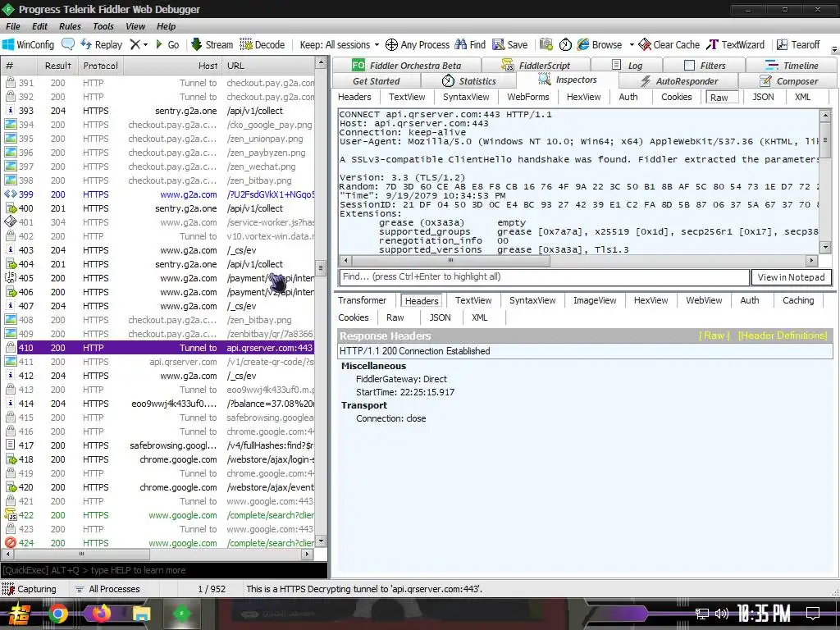
Task: Open the Tools menu
Action: 103,26
